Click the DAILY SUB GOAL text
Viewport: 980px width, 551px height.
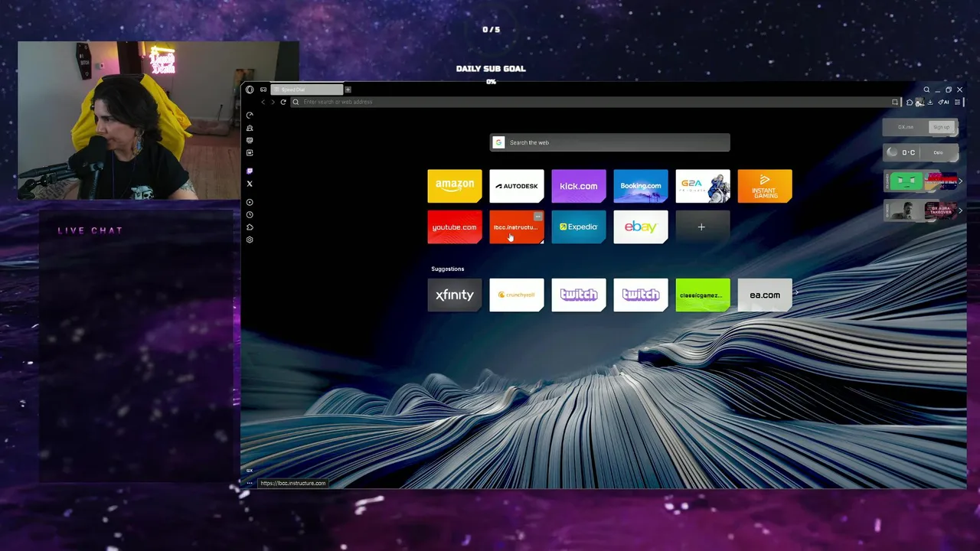tap(491, 69)
